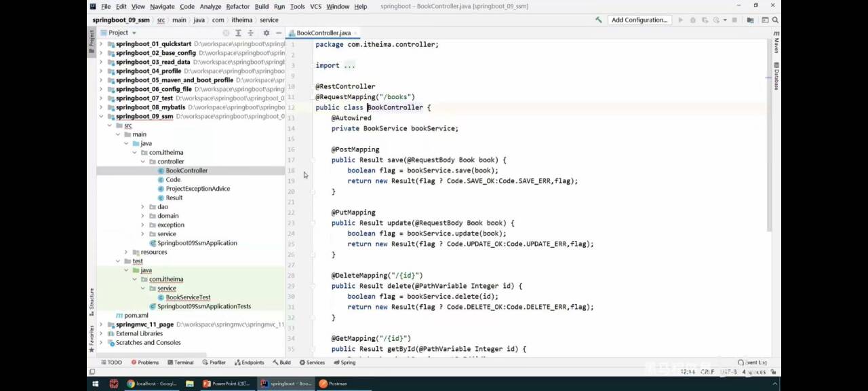Open the Spring tool window
The height and width of the screenshot is (391, 868).
344,362
